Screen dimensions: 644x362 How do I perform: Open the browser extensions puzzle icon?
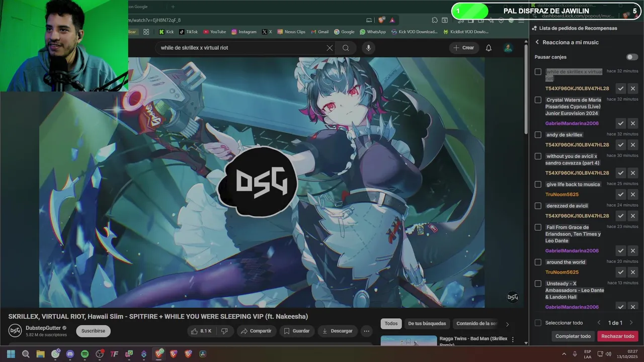[435, 20]
